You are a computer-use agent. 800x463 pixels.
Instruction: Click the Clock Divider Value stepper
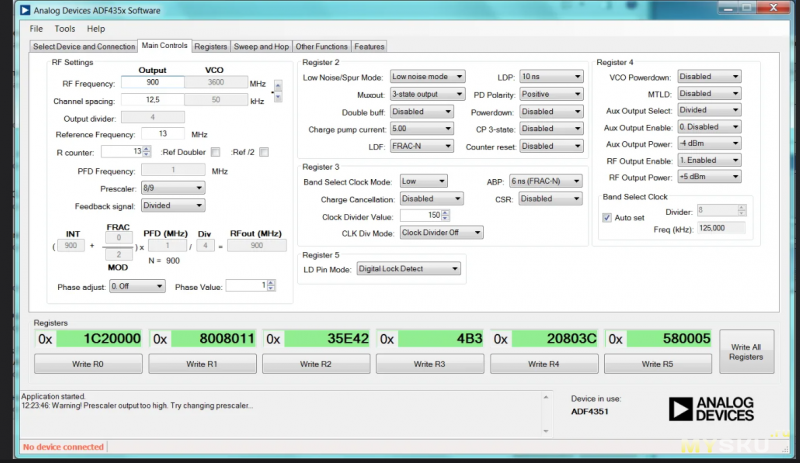pyautogui.click(x=446, y=214)
